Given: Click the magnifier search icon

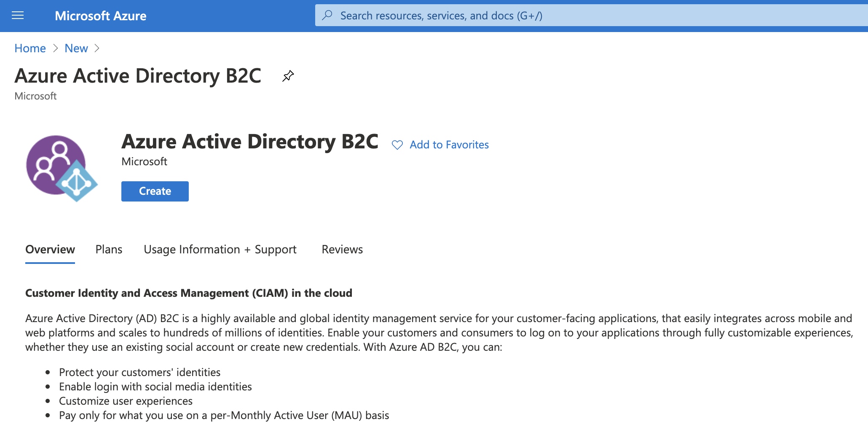Looking at the screenshot, I should click(327, 16).
